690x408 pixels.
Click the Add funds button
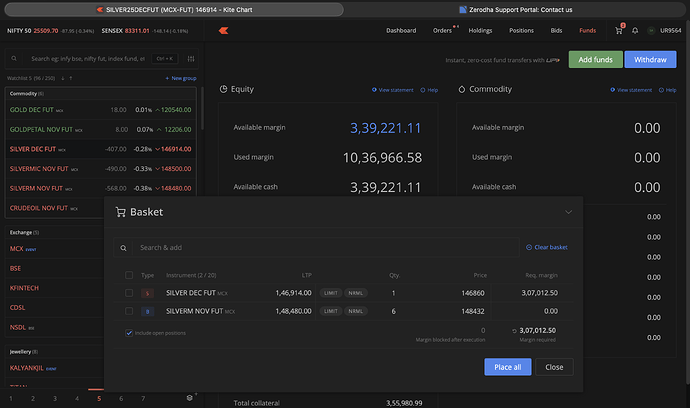coord(595,60)
